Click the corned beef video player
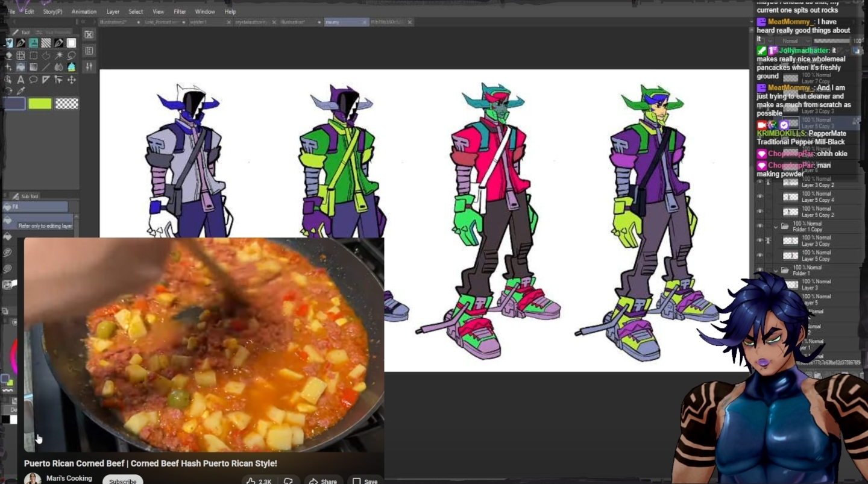868x484 pixels. (x=204, y=344)
